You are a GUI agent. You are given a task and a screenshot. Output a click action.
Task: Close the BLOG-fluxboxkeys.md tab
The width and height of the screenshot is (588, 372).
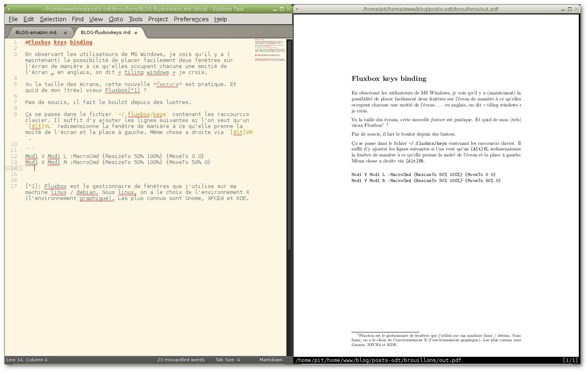click(x=136, y=33)
